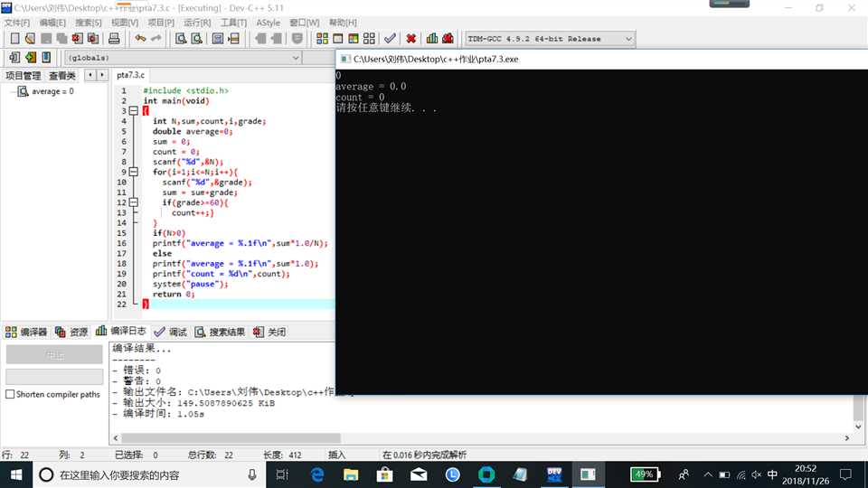Enable Shorten compiler paths checkbox
Viewport: 868px width, 488px height.
click(x=10, y=394)
